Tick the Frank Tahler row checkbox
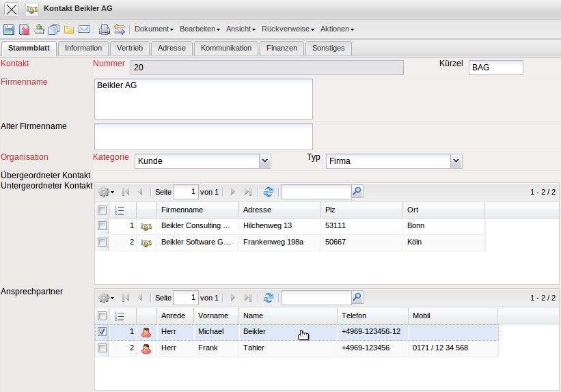 click(102, 348)
